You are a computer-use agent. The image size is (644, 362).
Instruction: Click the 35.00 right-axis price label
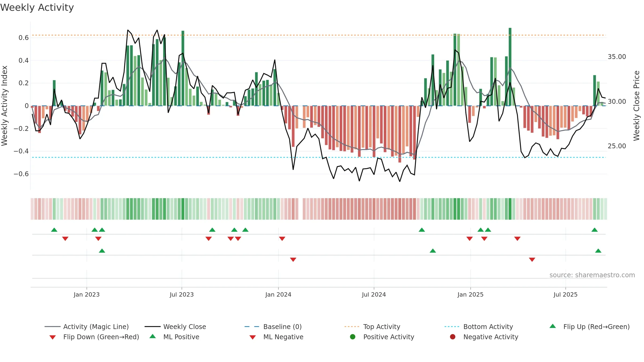pos(617,57)
